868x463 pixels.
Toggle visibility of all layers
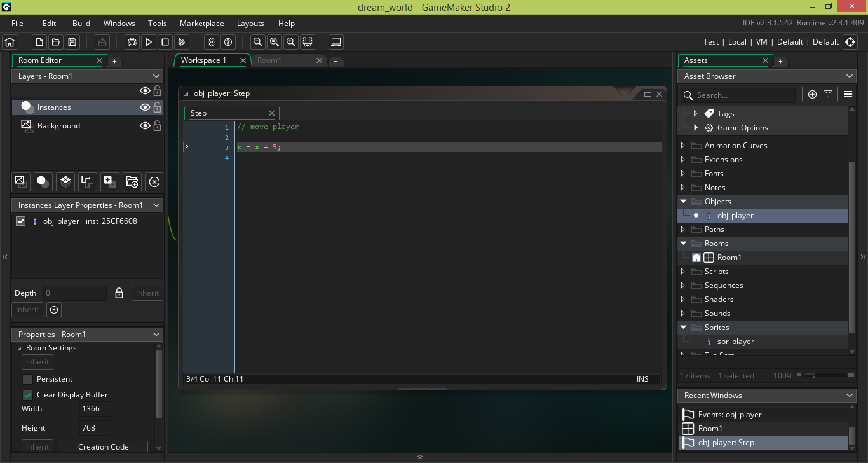click(145, 91)
